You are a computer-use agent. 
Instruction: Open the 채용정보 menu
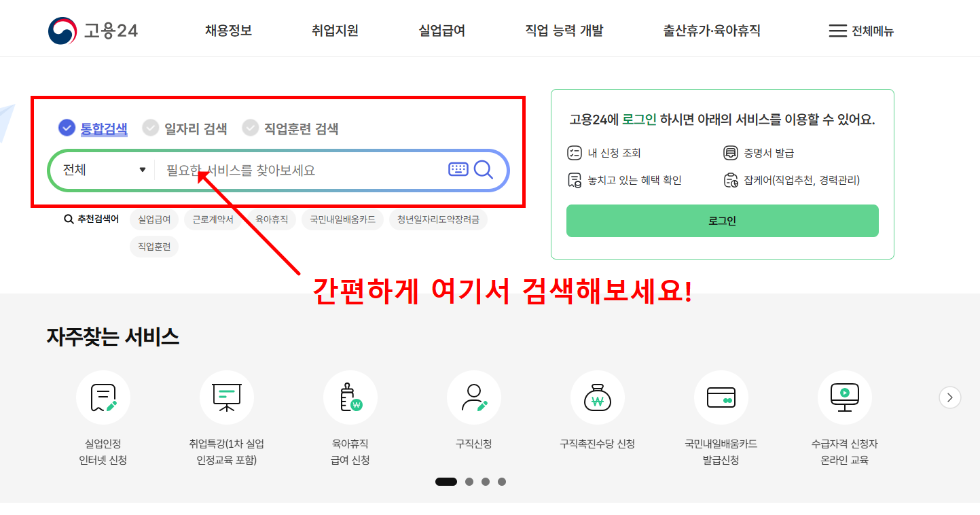click(228, 30)
